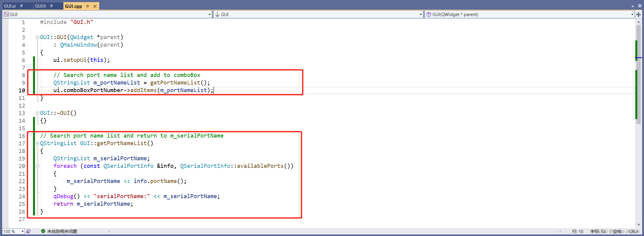This screenshot has width=644, height=236.
Task: Click line number 17 in the margin
Action: 22,143
